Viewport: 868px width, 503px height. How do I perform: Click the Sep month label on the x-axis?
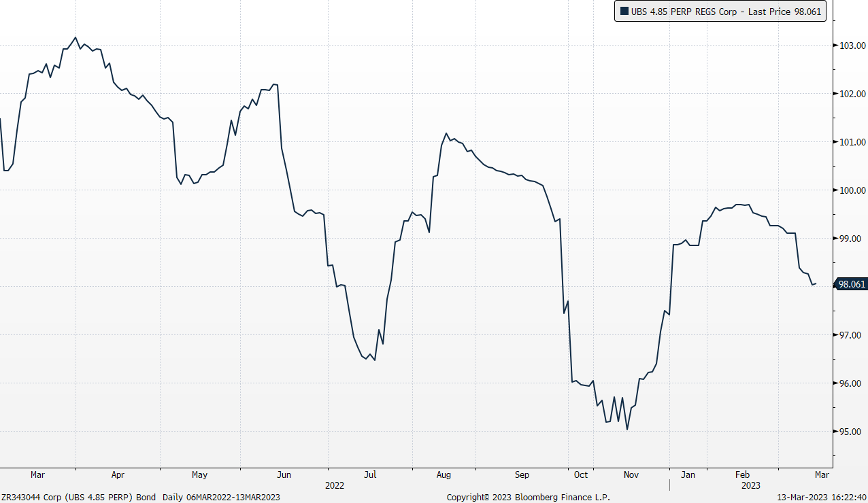pos(522,474)
